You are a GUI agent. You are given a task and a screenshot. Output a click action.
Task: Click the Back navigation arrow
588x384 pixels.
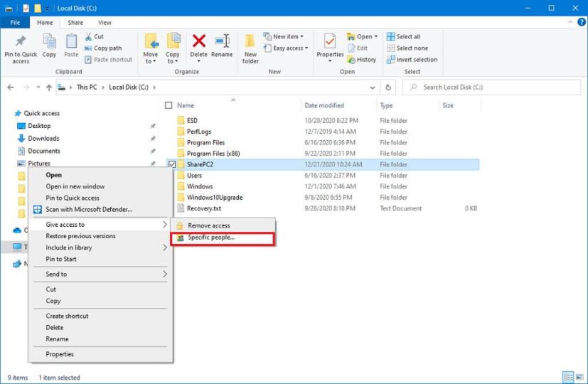(x=11, y=87)
